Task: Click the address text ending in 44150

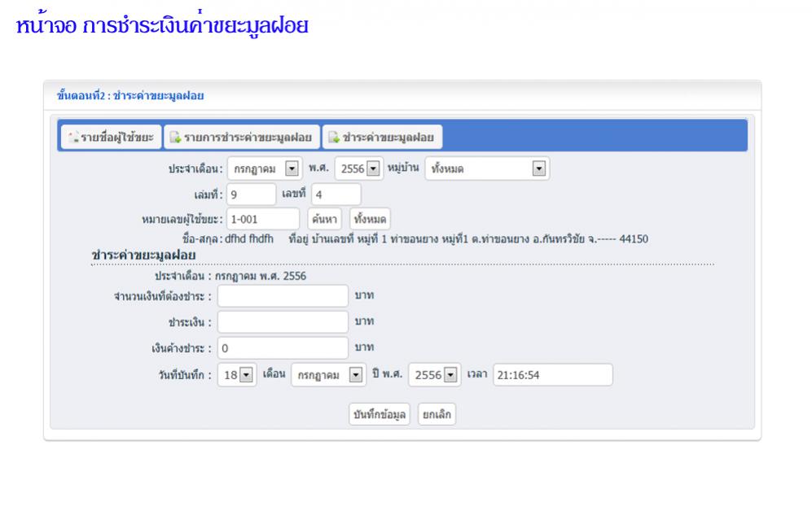Action: pos(468,239)
